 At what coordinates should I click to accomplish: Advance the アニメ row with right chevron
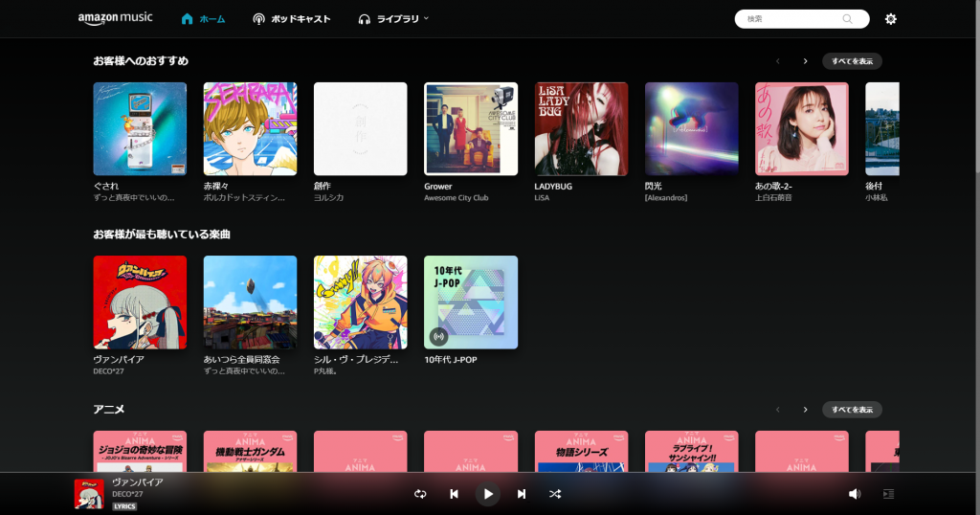tap(805, 410)
